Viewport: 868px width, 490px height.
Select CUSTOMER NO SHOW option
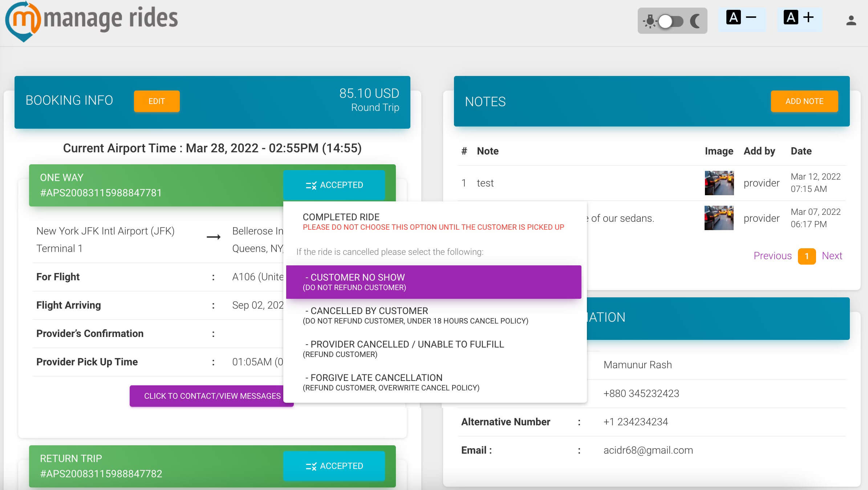click(x=434, y=282)
